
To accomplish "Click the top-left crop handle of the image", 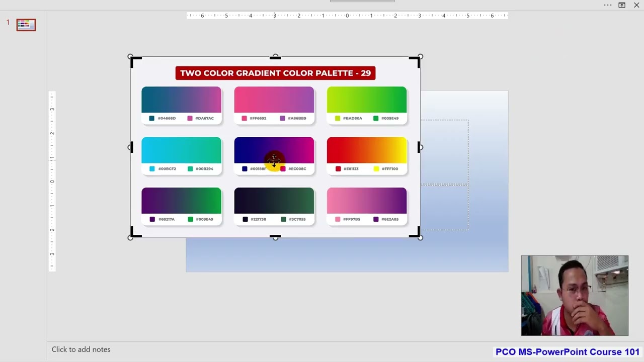I will (135, 61).
